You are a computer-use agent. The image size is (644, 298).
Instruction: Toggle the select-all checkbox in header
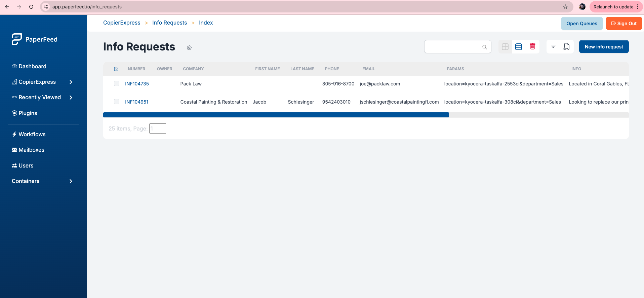[x=116, y=69]
